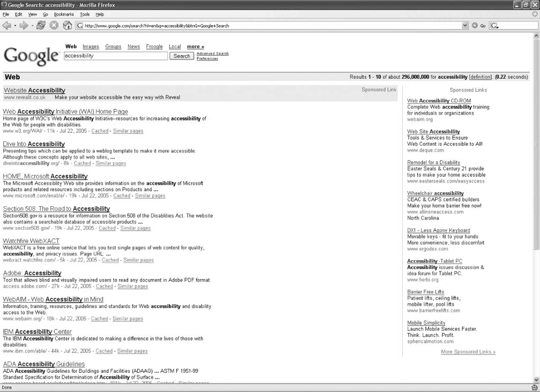The height and width of the screenshot is (392, 540).
Task: Open the Advanced Search link
Action: (x=213, y=54)
